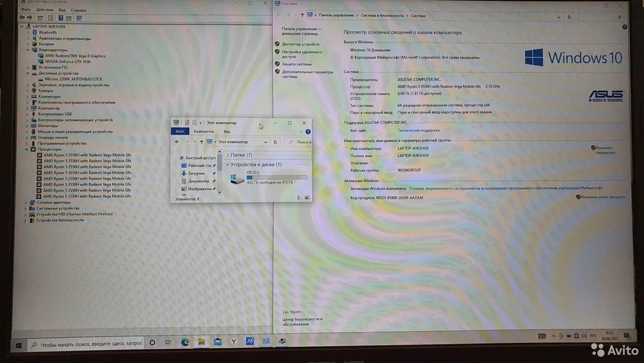Open Действие menu in Device Manager
The height and width of the screenshot is (363, 644).
click(x=44, y=10)
